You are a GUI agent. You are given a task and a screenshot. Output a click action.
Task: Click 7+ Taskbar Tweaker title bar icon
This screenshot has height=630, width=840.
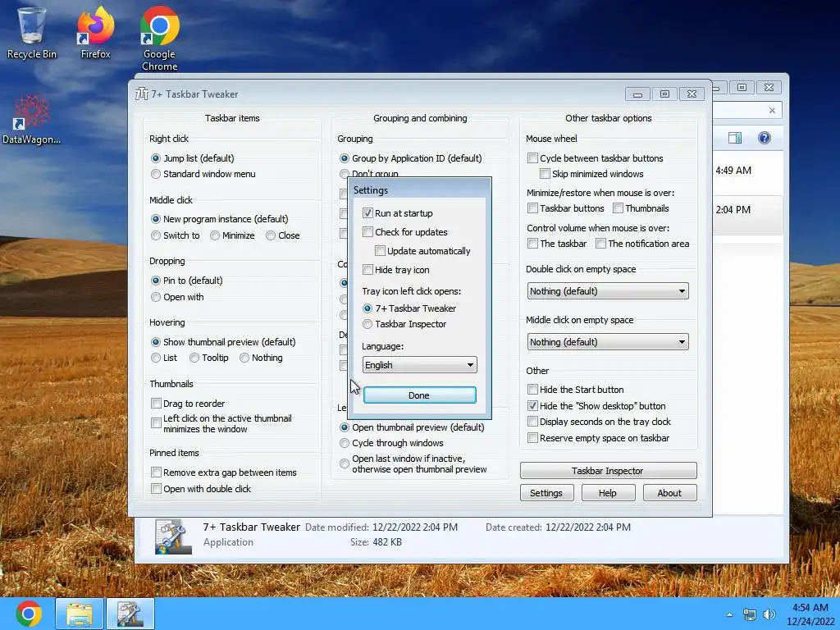coord(141,94)
